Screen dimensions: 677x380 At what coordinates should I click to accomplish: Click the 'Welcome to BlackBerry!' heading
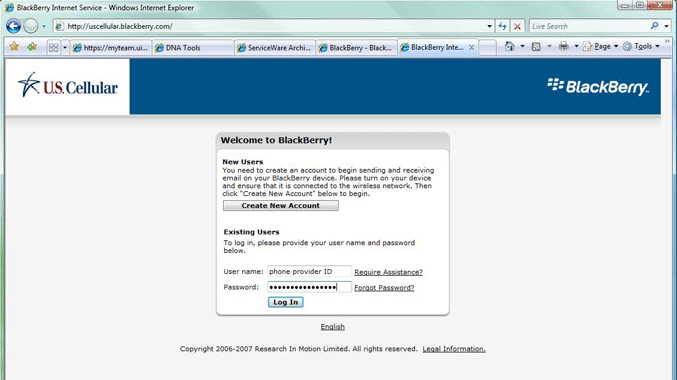276,140
